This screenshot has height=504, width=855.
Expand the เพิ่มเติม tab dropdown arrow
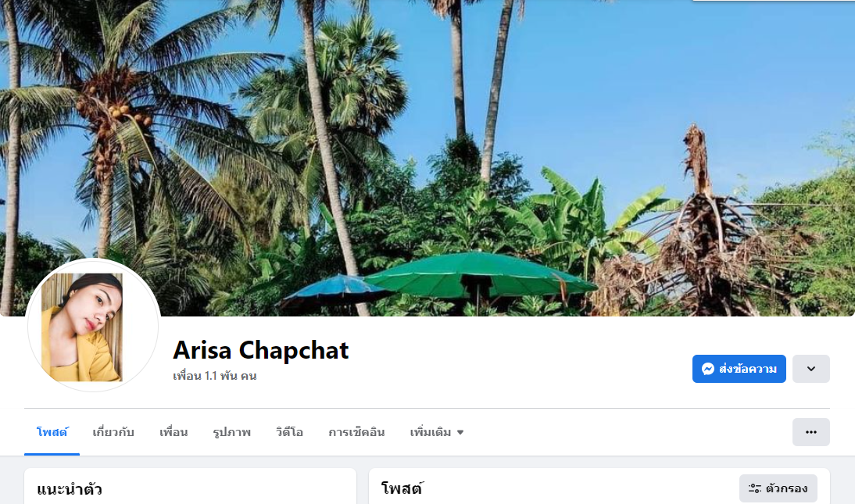(x=460, y=433)
